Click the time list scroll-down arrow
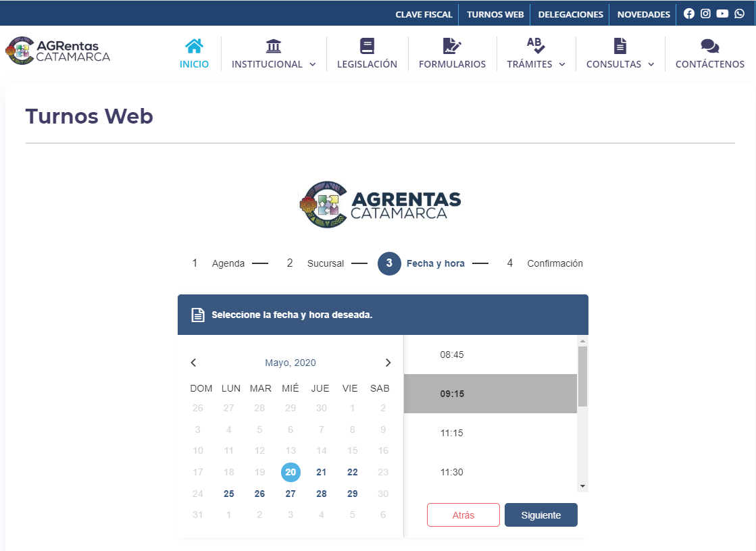This screenshot has height=551, width=756. (582, 486)
